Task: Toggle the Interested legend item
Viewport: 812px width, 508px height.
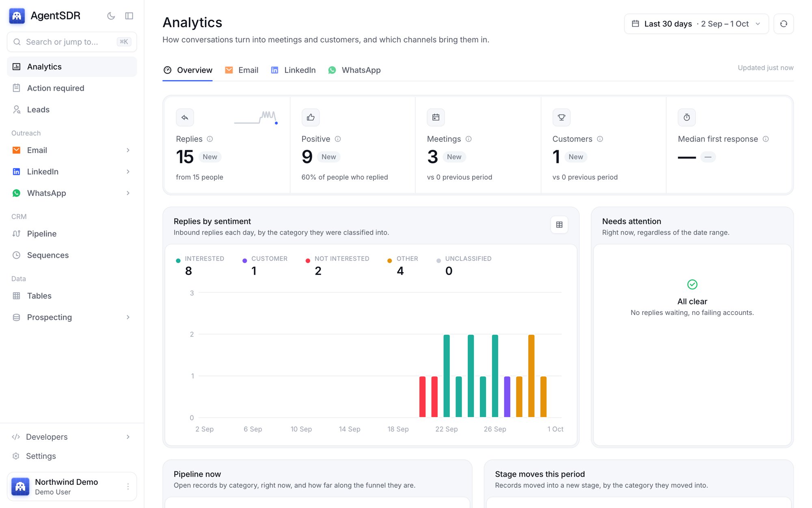Action: [200, 265]
